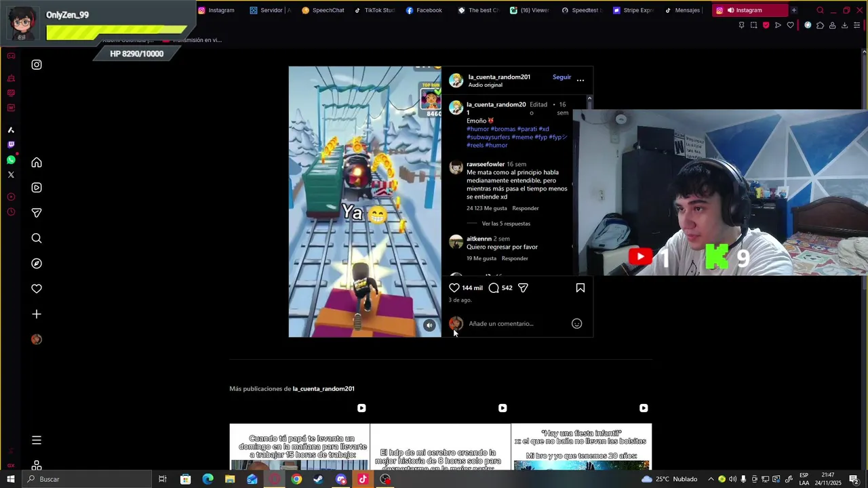Open the Instagram search magnifier icon
The width and height of the screenshot is (868, 488).
tap(37, 238)
